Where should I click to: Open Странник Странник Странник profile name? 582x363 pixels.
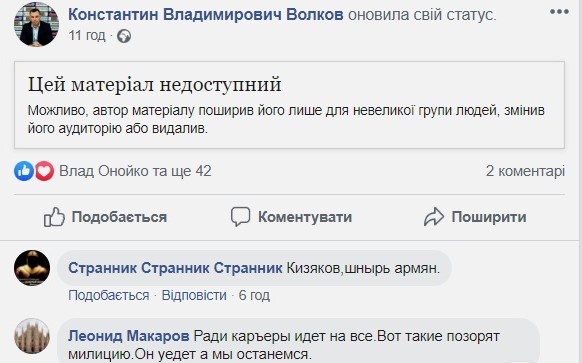(175, 268)
